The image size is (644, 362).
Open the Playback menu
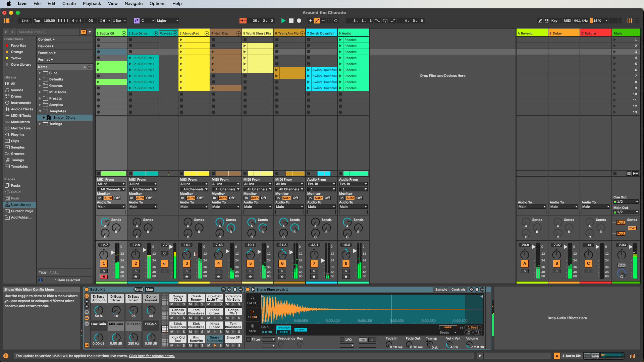[x=92, y=4]
